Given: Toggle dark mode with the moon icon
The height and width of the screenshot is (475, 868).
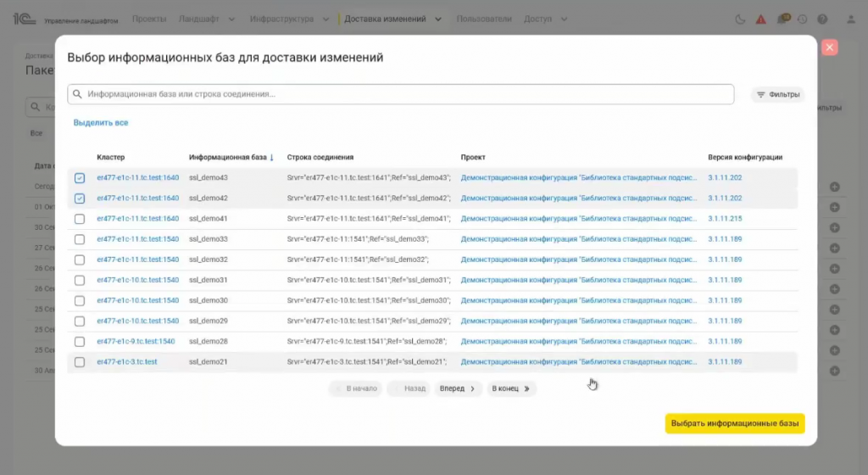Looking at the screenshot, I should 740,19.
